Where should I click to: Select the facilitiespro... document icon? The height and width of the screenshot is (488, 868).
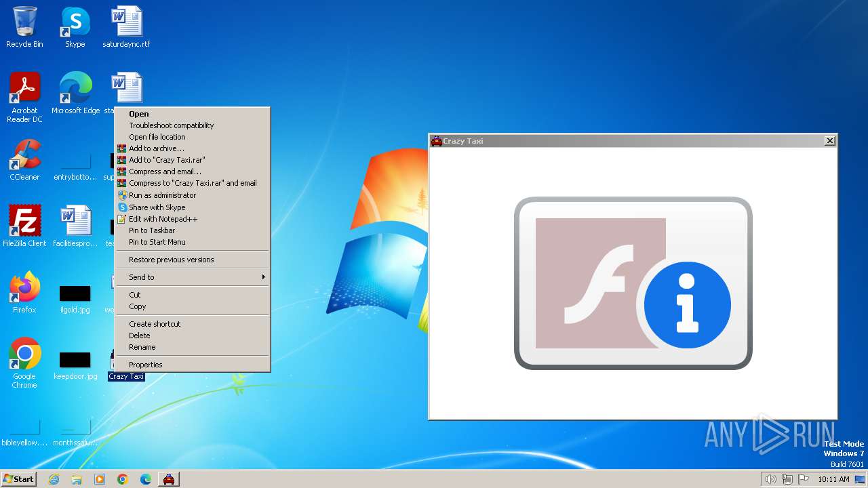[75, 226]
